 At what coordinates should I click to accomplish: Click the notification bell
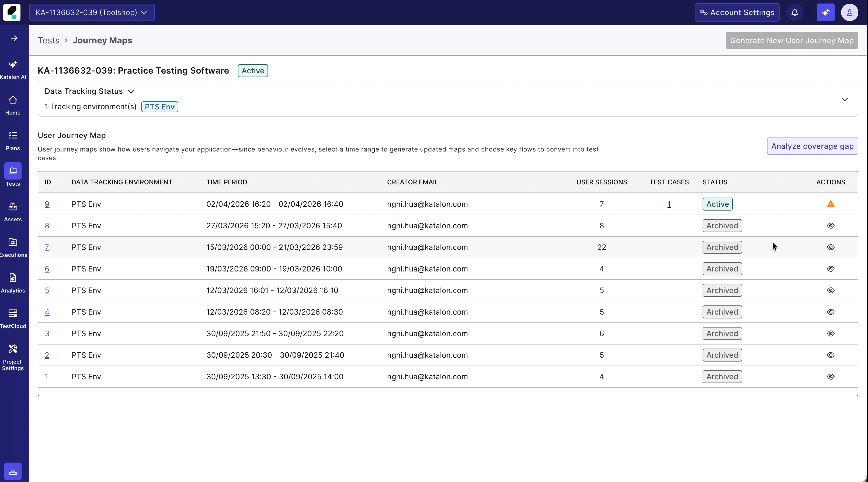(x=794, y=12)
